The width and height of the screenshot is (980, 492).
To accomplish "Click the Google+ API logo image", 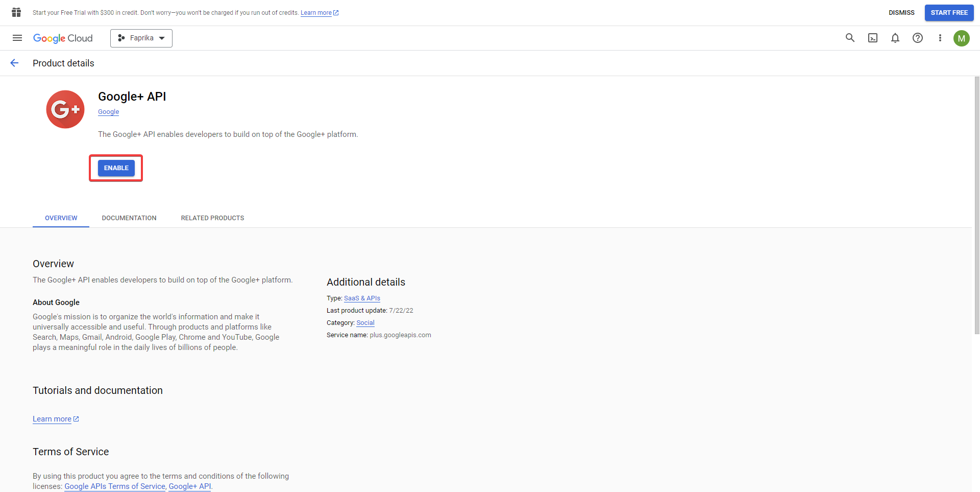I will click(x=65, y=109).
